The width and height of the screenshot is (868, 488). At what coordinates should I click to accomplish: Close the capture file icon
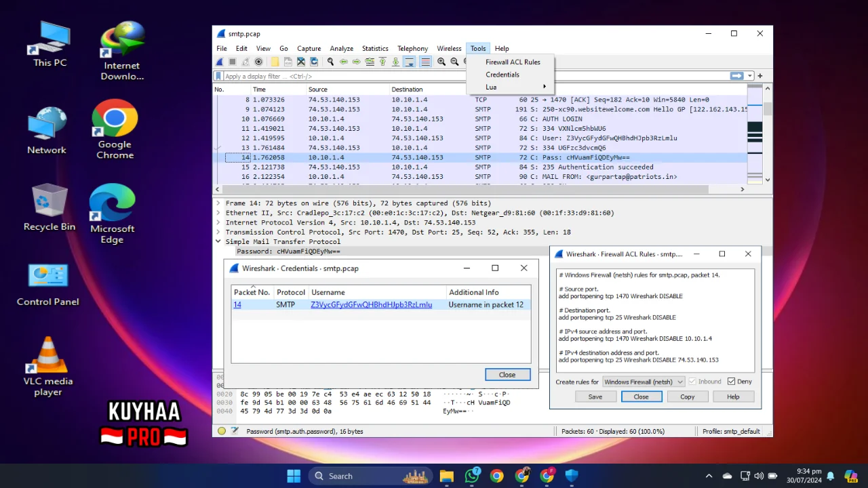click(301, 62)
